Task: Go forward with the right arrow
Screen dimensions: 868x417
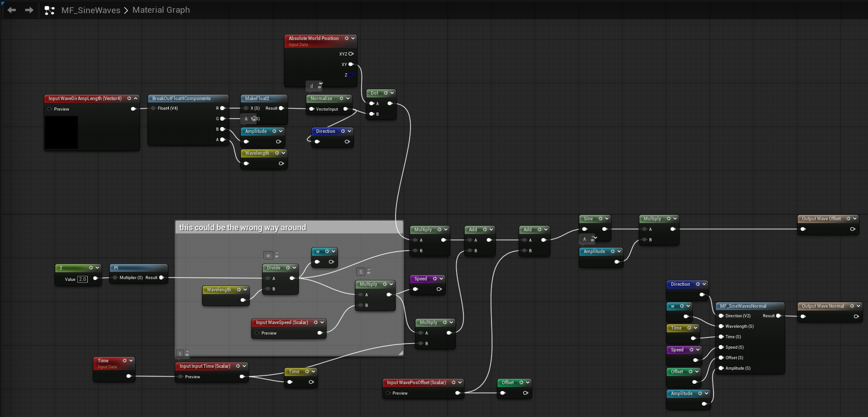Action: [29, 10]
